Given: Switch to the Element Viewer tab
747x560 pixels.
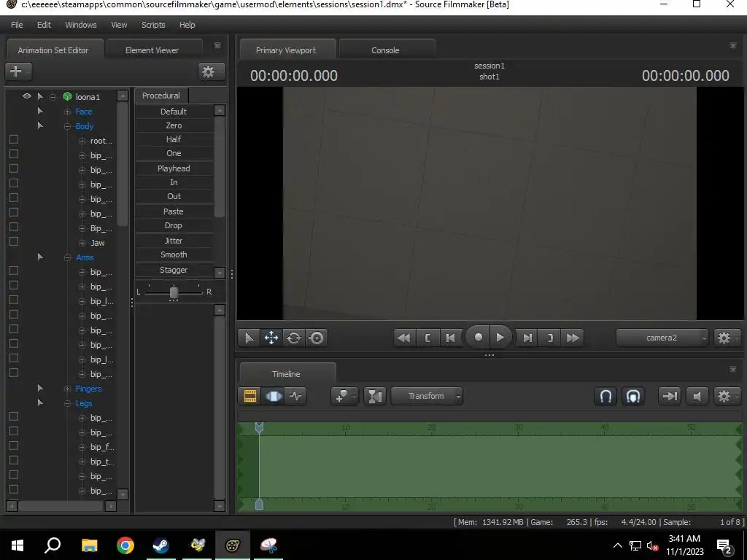Looking at the screenshot, I should coord(152,50).
